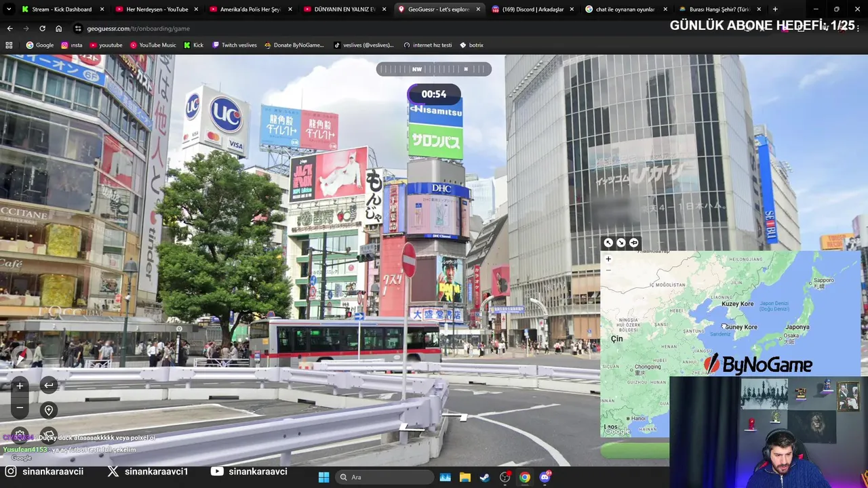Open a new browser tab
The width and height of the screenshot is (868, 488).
pos(775,9)
